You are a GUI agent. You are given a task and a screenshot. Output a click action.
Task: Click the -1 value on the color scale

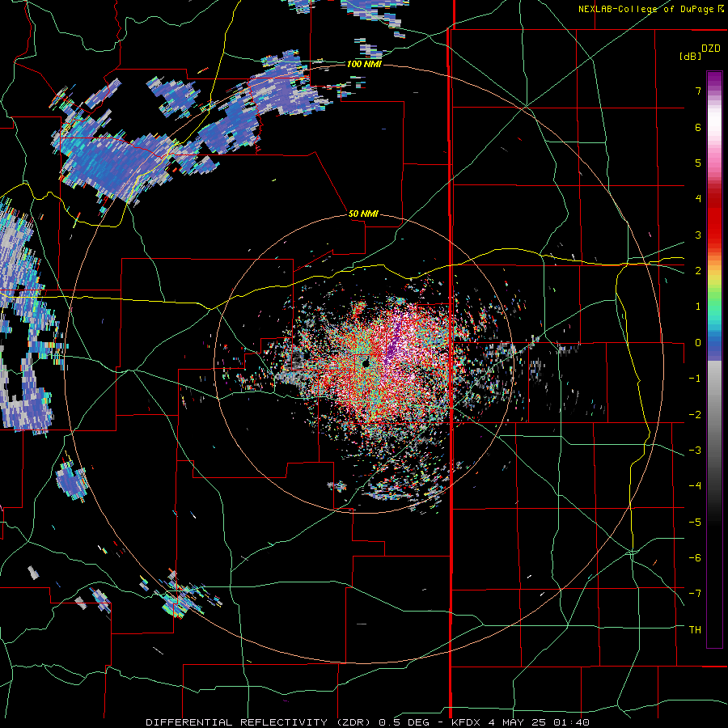pyautogui.click(x=695, y=379)
